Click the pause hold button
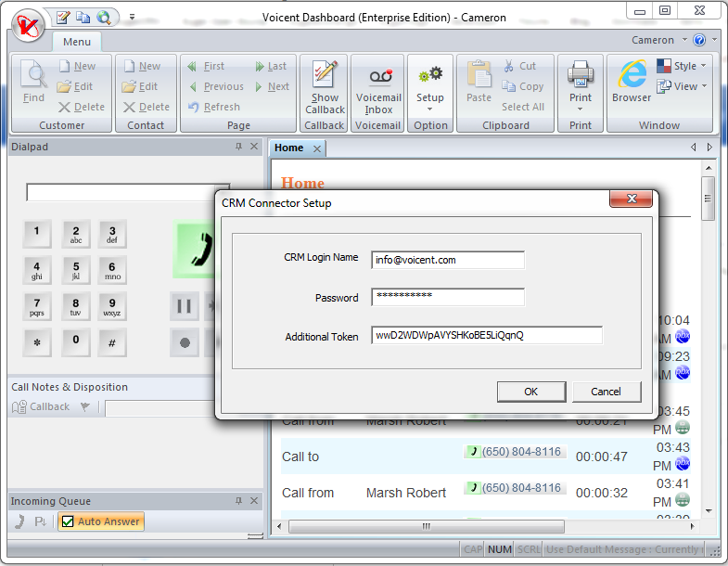Image resolution: width=728 pixels, height=566 pixels. (x=185, y=306)
